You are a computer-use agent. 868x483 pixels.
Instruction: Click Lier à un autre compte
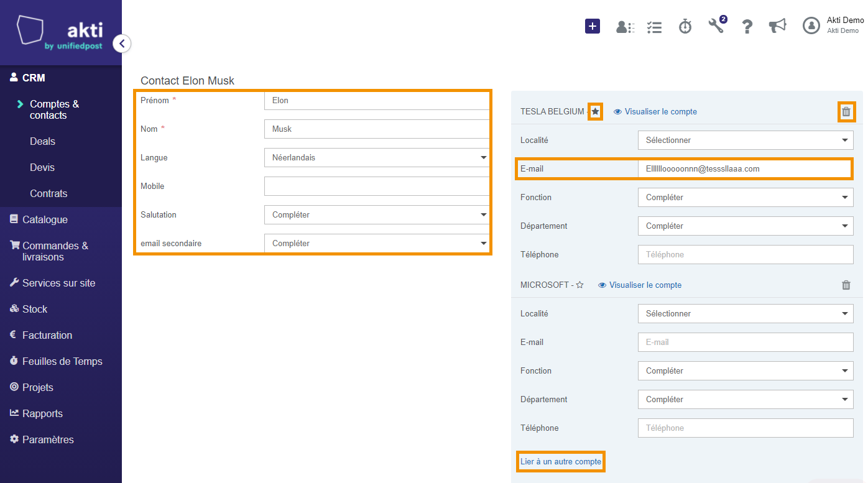(x=561, y=462)
